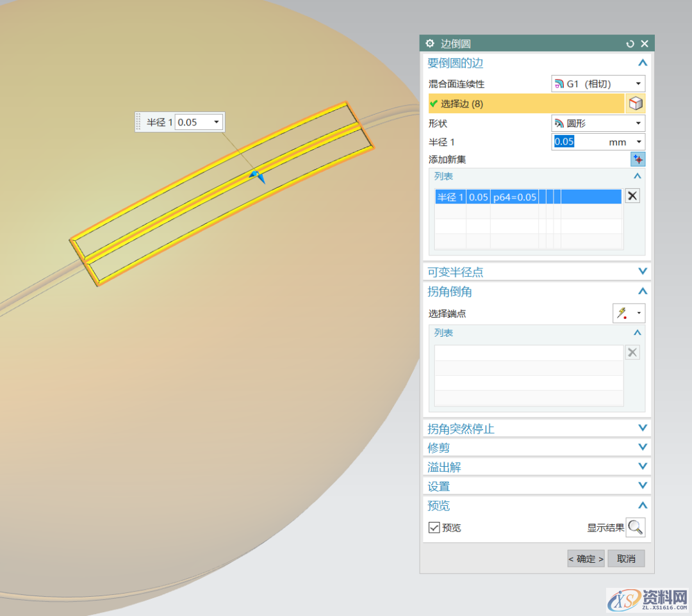Click the edge selection cube icon

coord(635,104)
